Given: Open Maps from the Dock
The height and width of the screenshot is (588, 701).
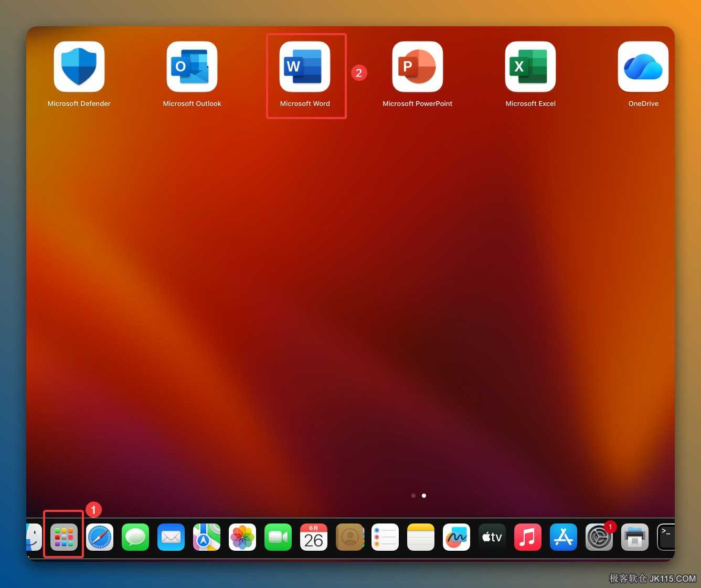Looking at the screenshot, I should click(207, 537).
